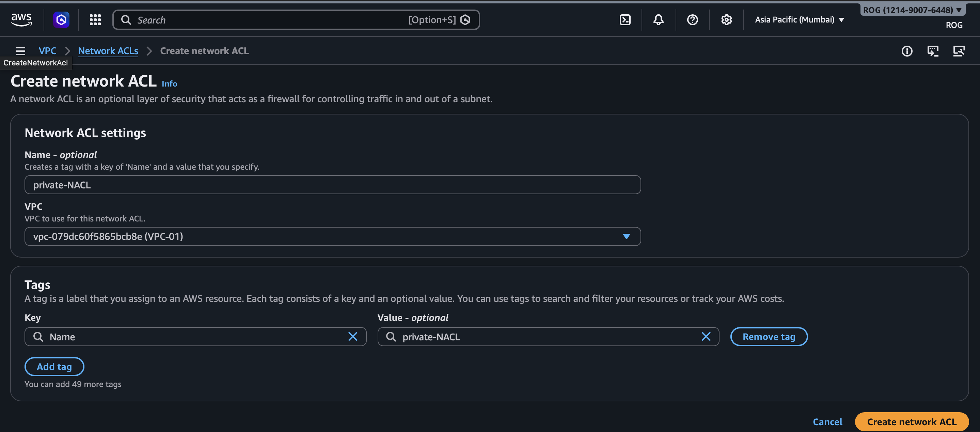This screenshot has width=980, height=432.
Task: Click the Remove tag button
Action: [769, 337]
